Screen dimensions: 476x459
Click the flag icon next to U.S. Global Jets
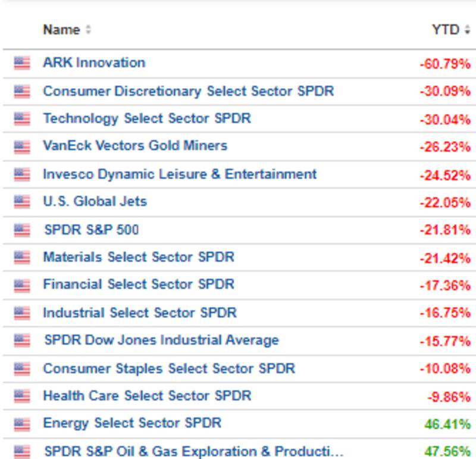pos(22,202)
